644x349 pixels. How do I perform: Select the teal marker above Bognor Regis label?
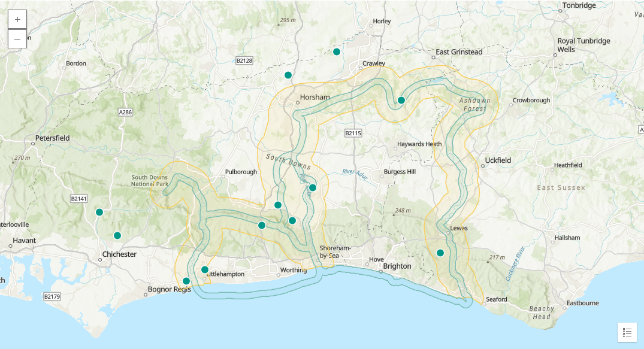(x=186, y=281)
